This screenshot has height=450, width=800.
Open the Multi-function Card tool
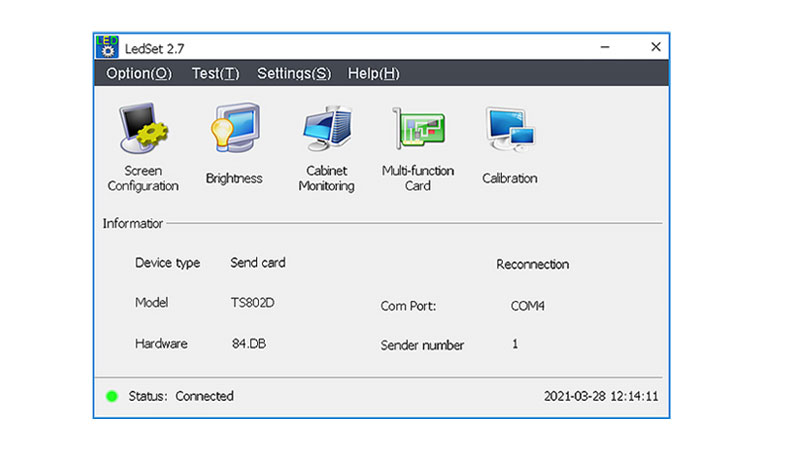tap(418, 148)
